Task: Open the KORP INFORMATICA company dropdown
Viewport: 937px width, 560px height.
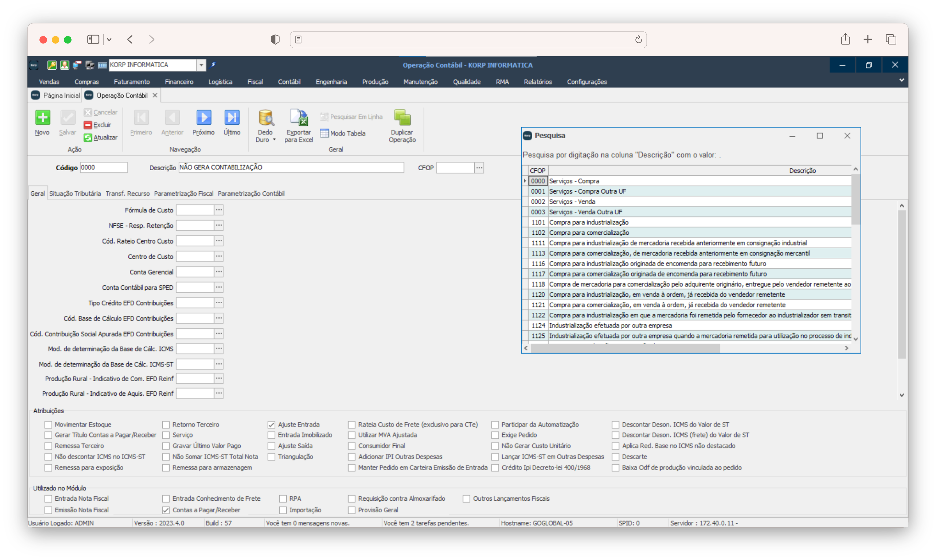Action: (x=201, y=65)
